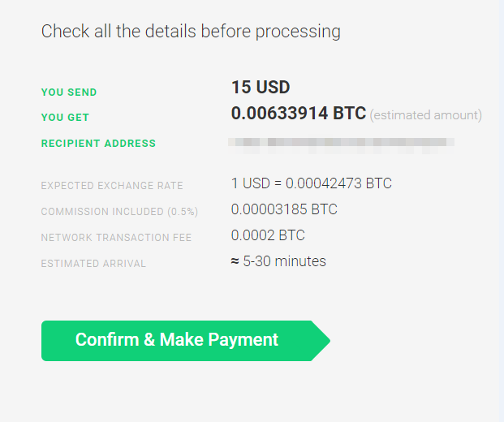This screenshot has width=504, height=422.
Task: Click the 'Check all the details' heading
Action: (191, 32)
